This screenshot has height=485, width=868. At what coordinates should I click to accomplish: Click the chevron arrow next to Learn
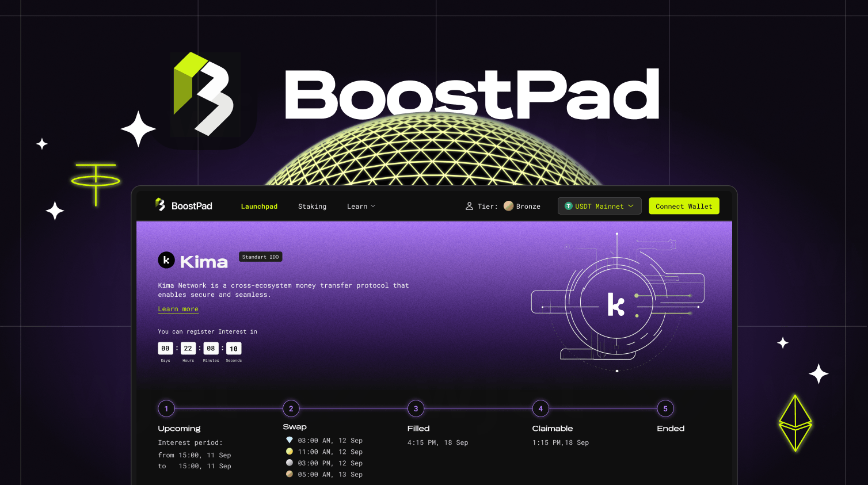[373, 206]
